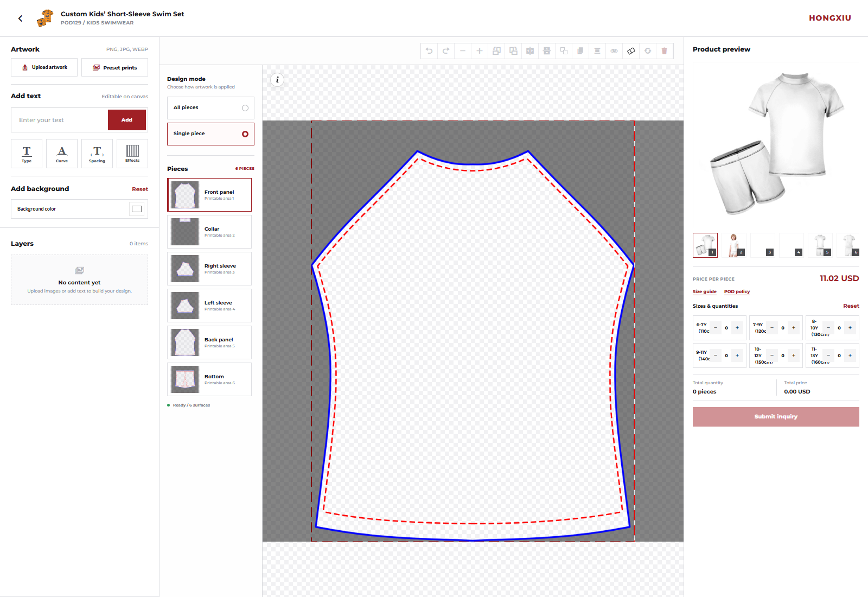Viewport: 868px width, 597px height.
Task: Select the Bottom piece
Action: [x=209, y=379]
